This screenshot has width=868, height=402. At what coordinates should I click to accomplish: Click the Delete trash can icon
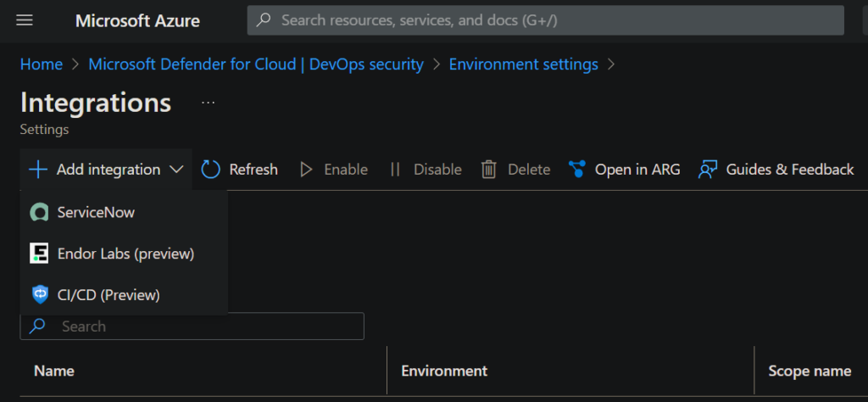pyautogui.click(x=489, y=170)
